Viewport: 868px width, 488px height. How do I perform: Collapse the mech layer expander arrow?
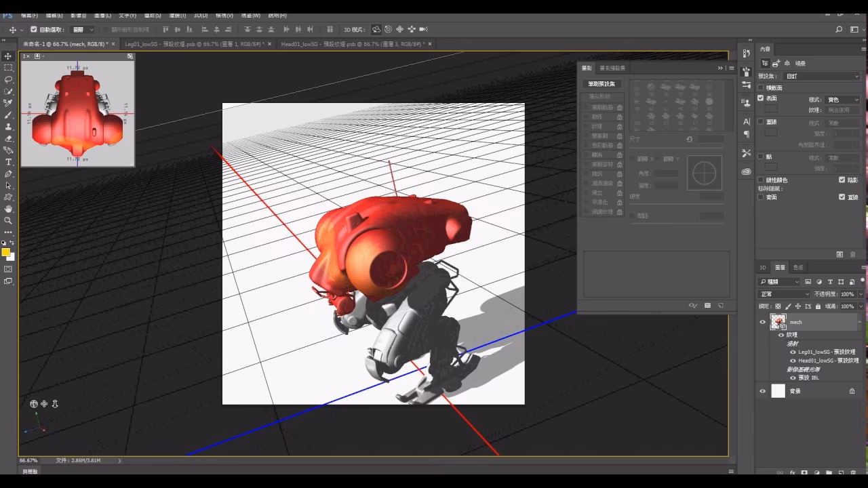[x=859, y=322]
